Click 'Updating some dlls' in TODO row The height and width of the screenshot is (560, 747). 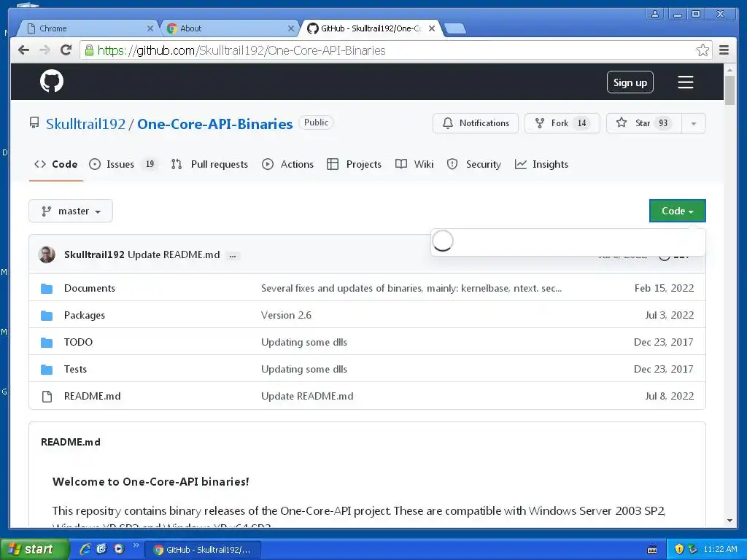pyautogui.click(x=304, y=342)
